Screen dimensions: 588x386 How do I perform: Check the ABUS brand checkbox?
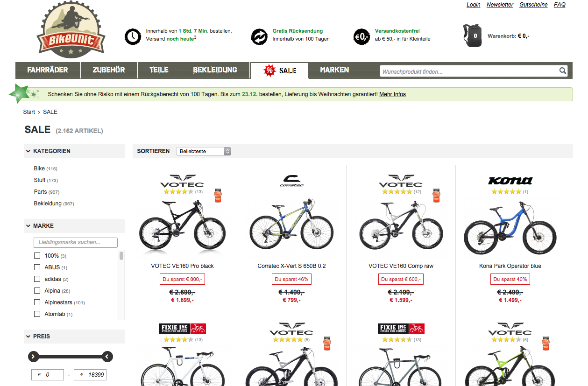[37, 267]
